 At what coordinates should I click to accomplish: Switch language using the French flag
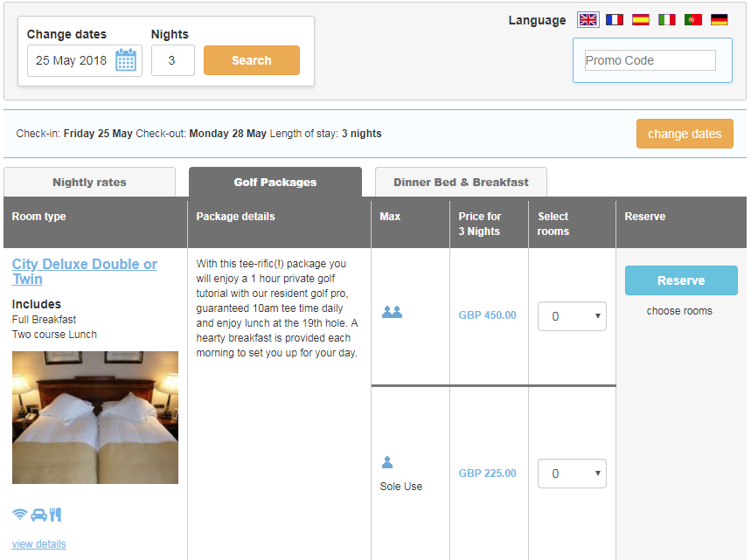coord(615,19)
